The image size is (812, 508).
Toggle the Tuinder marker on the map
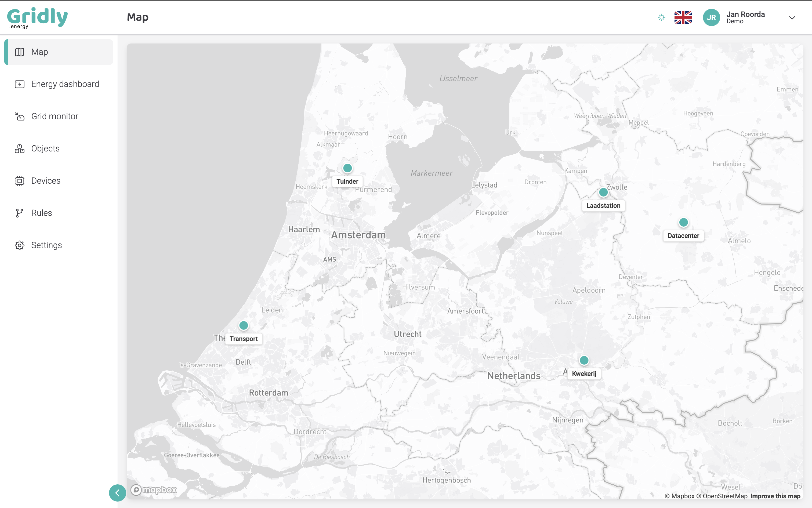(x=347, y=168)
